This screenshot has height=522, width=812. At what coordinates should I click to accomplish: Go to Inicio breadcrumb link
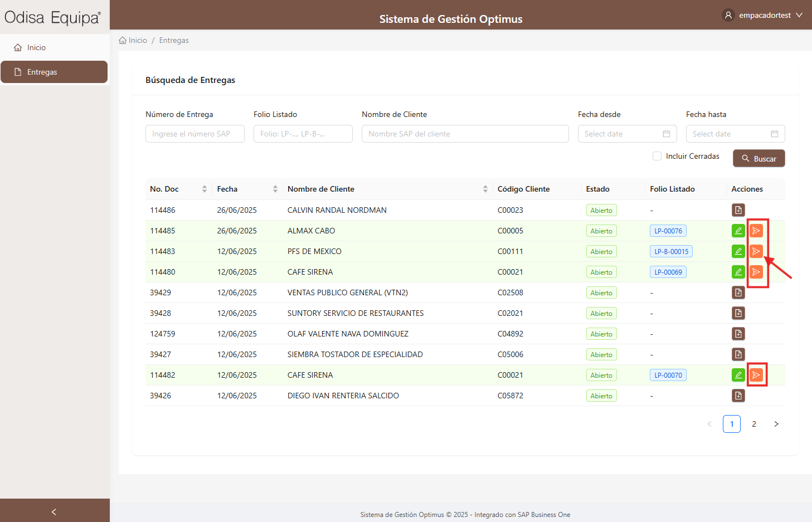[133, 40]
